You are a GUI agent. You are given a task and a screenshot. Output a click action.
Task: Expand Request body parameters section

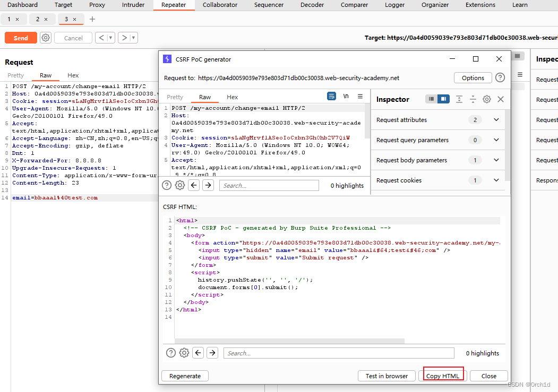pos(496,160)
